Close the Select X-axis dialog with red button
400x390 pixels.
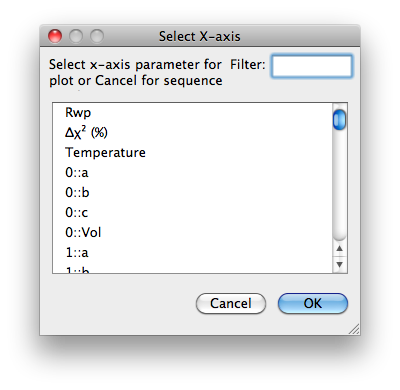(55, 36)
